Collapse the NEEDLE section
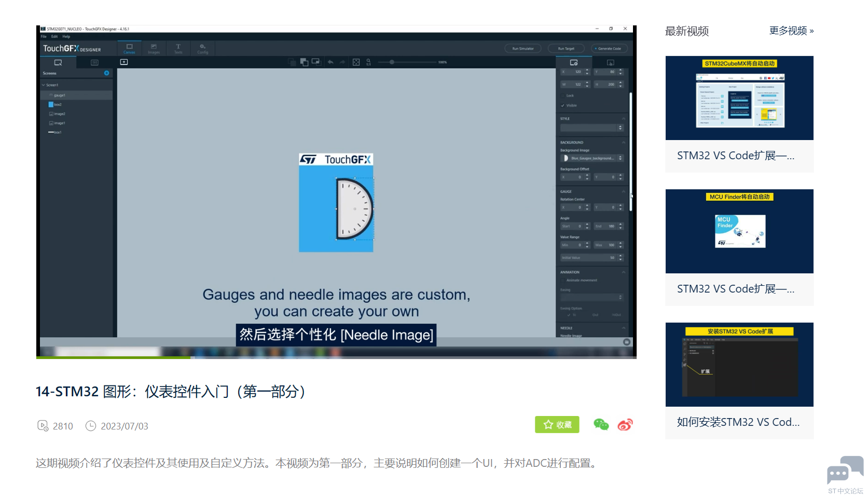The image size is (868, 499). 624,328
